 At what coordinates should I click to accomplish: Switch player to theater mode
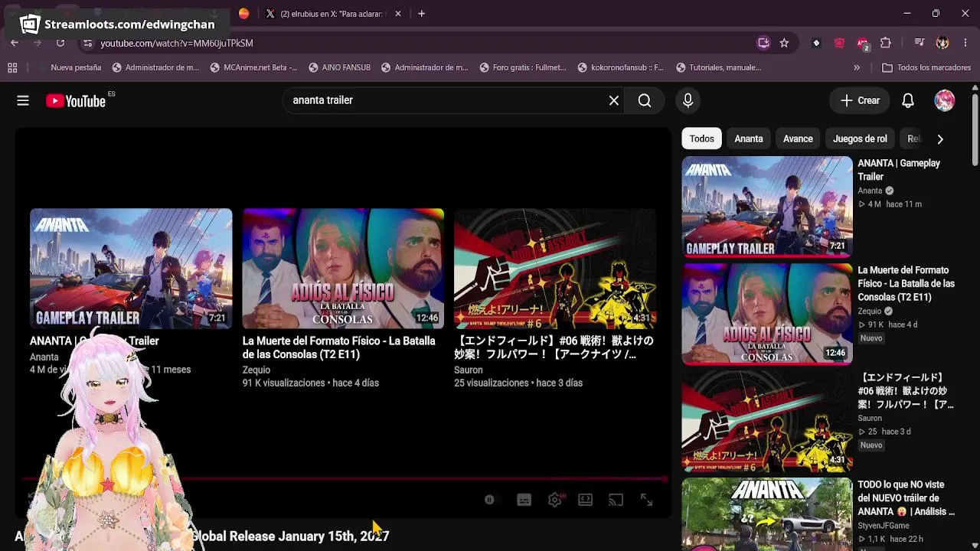click(586, 500)
